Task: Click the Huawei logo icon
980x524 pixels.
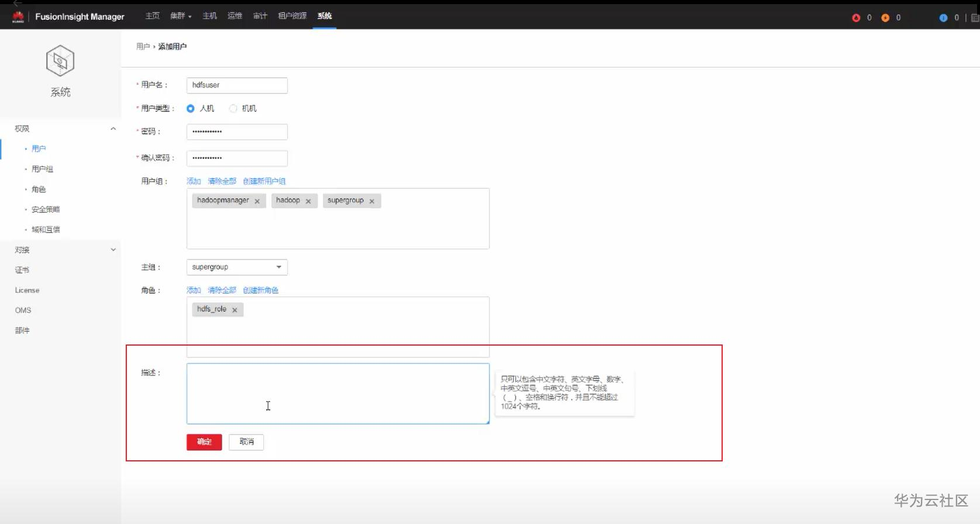Action: pyautogui.click(x=18, y=17)
